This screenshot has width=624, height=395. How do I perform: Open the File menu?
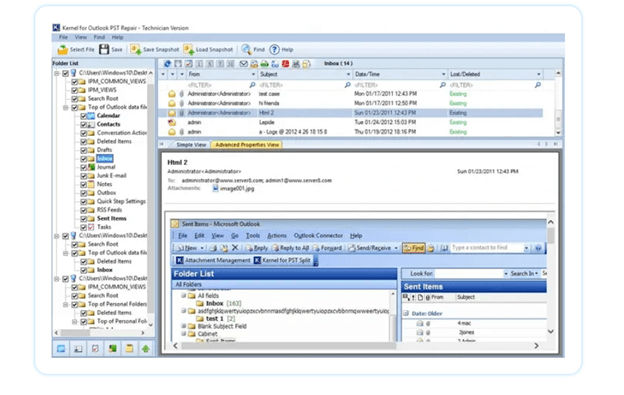click(63, 37)
